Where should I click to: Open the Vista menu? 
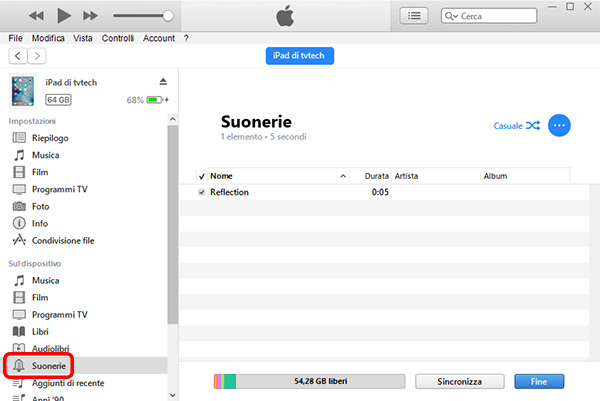coord(83,38)
